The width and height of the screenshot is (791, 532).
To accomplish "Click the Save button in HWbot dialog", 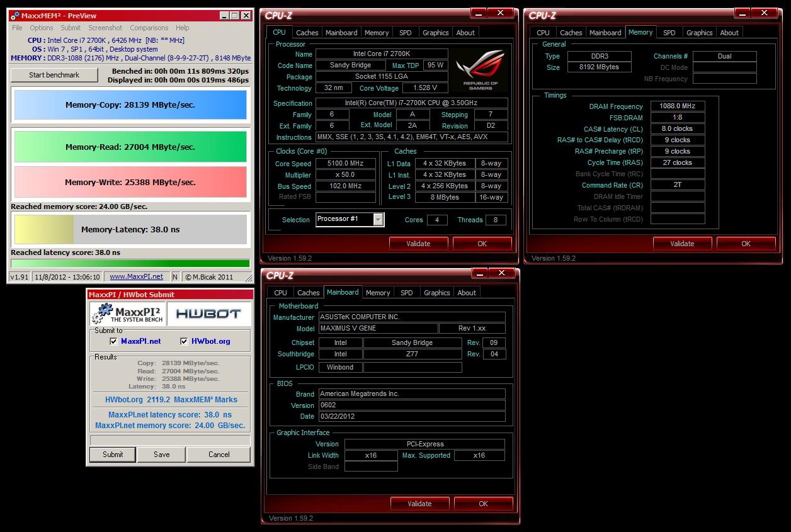I will tap(162, 455).
